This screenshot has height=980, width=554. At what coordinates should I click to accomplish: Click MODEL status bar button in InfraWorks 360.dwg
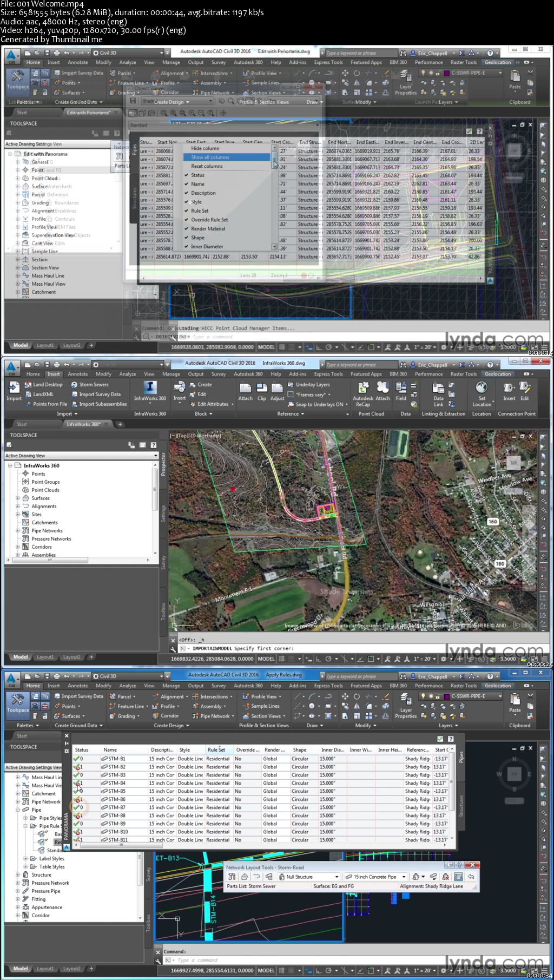pos(266,659)
